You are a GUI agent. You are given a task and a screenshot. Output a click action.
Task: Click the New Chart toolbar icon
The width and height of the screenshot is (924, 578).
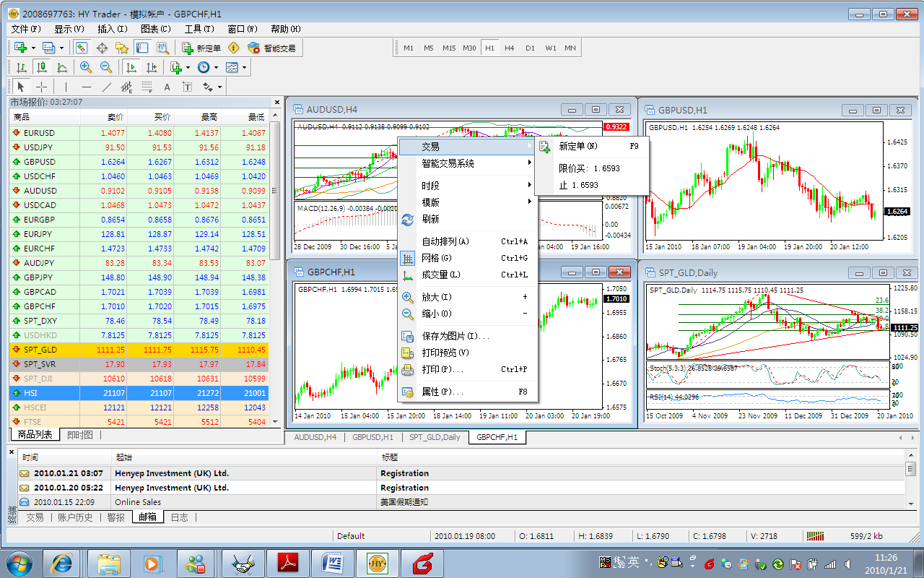coord(21,48)
